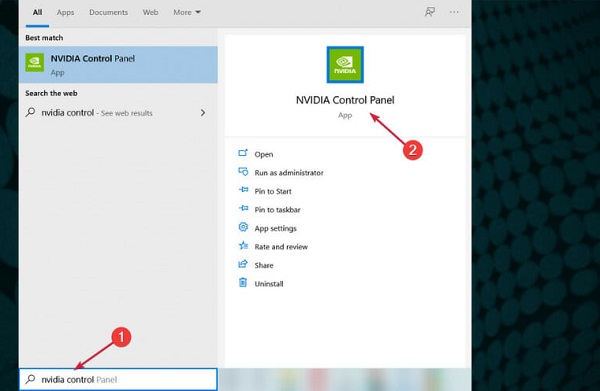The height and width of the screenshot is (391, 600).
Task: Click the Best match heading
Action: 44,38
